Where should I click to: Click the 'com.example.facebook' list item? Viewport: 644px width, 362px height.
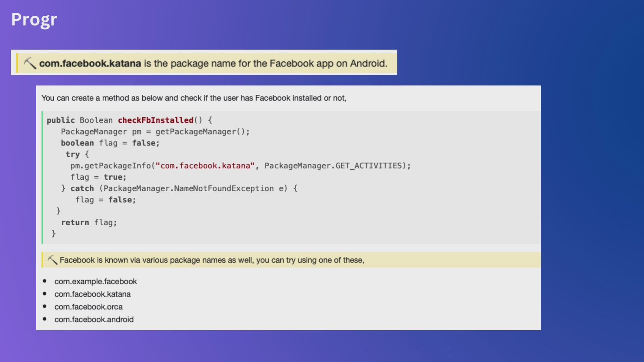click(96, 282)
